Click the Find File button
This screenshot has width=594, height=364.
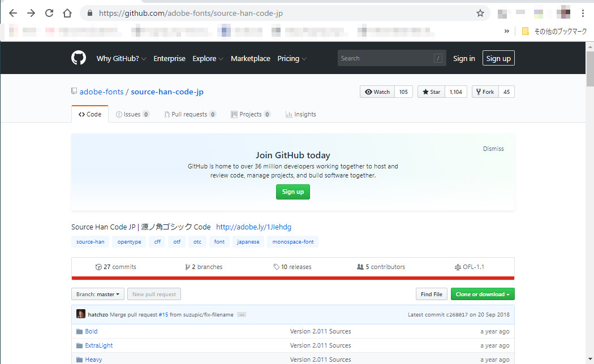[432, 294]
